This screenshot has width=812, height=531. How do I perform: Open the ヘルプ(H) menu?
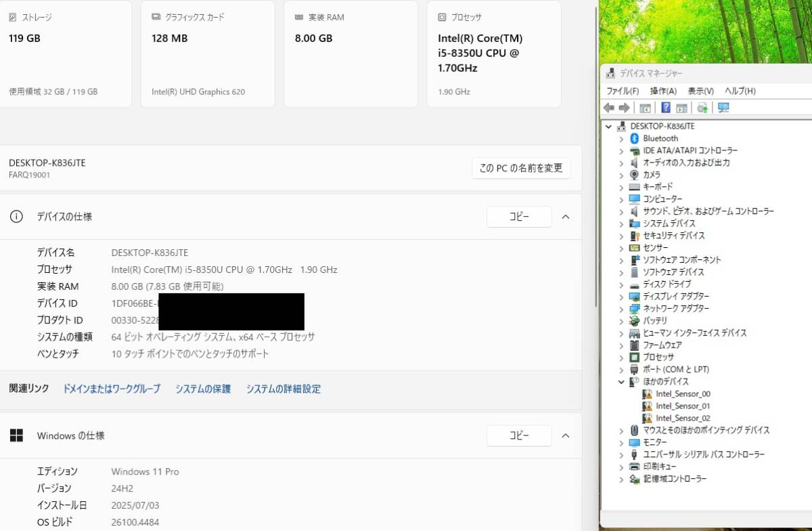click(x=740, y=91)
